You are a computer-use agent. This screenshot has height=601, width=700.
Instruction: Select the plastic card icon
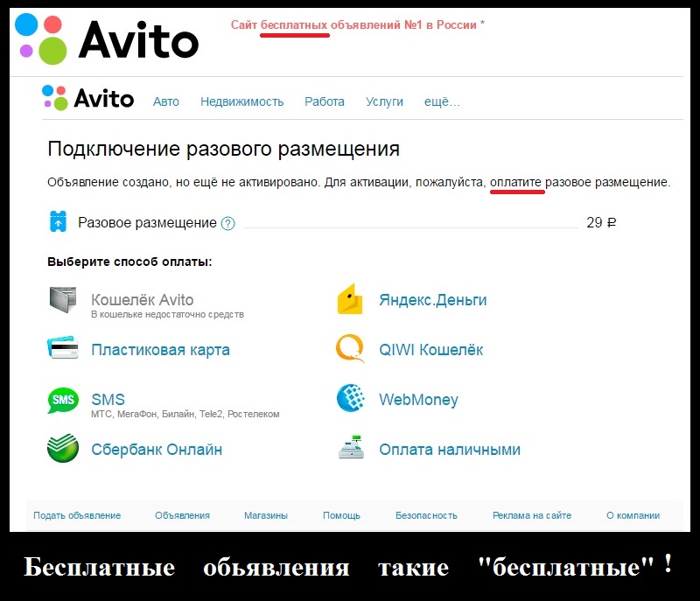[x=63, y=349]
